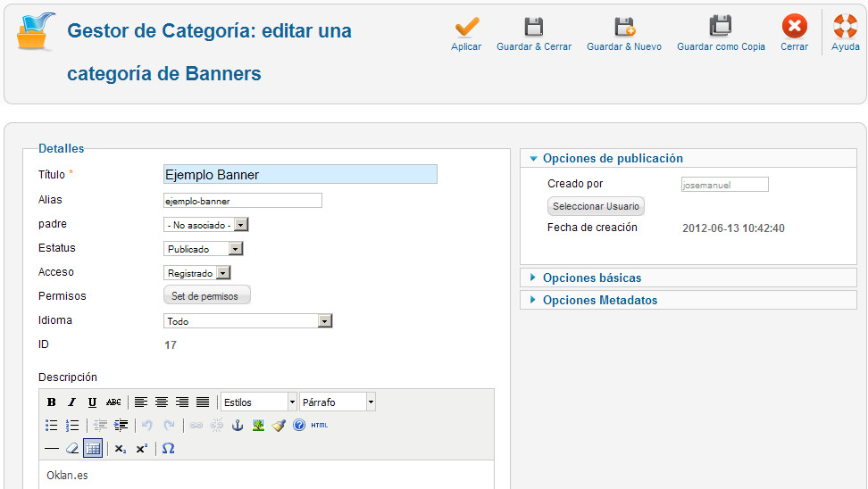
Task: Click the ID value 17
Action: click(x=171, y=345)
